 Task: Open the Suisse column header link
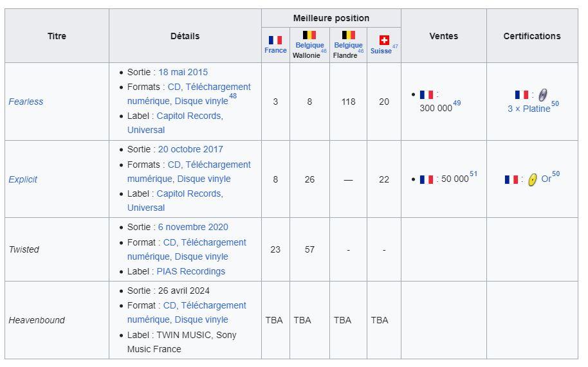point(381,51)
